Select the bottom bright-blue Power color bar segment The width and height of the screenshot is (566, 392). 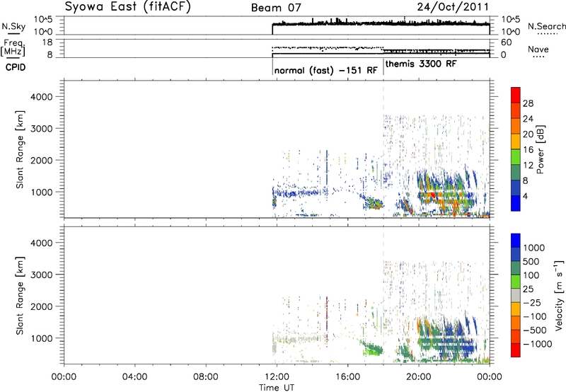pyautogui.click(x=516, y=203)
